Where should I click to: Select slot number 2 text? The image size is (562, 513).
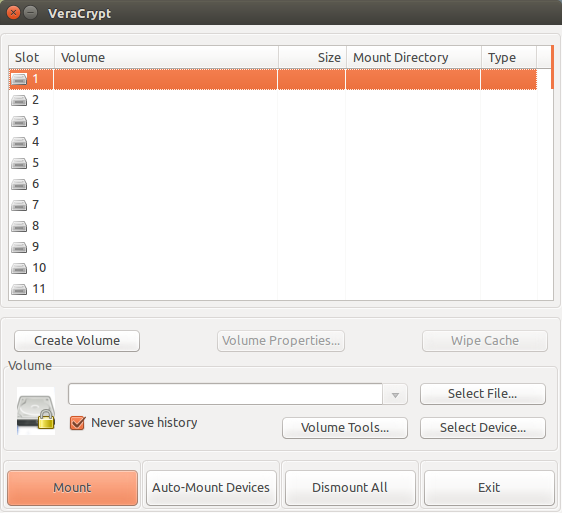tap(35, 100)
